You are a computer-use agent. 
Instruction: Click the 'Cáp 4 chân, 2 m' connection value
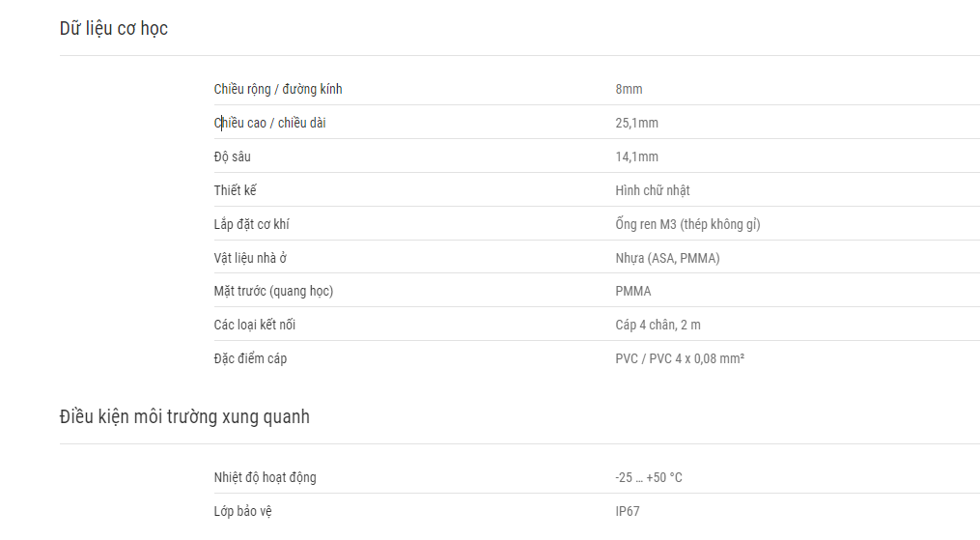click(658, 325)
